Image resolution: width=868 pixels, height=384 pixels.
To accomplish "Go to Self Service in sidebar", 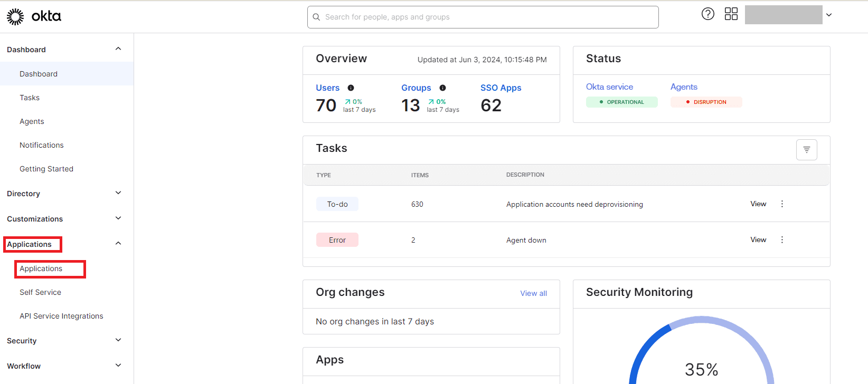I will click(x=40, y=292).
